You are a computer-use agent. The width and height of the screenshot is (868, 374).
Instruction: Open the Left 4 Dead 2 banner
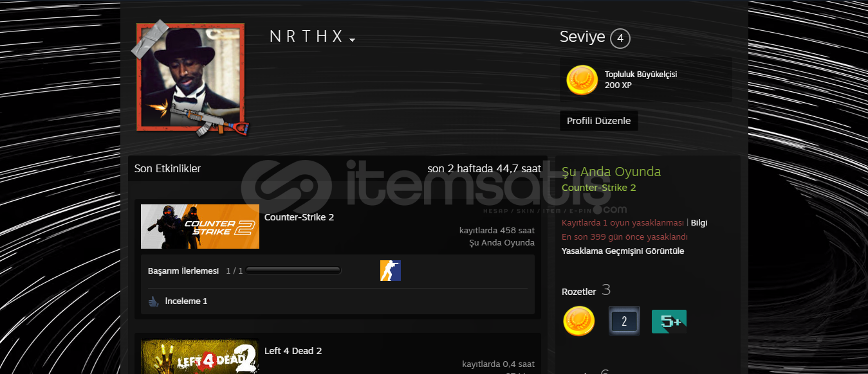click(x=200, y=357)
